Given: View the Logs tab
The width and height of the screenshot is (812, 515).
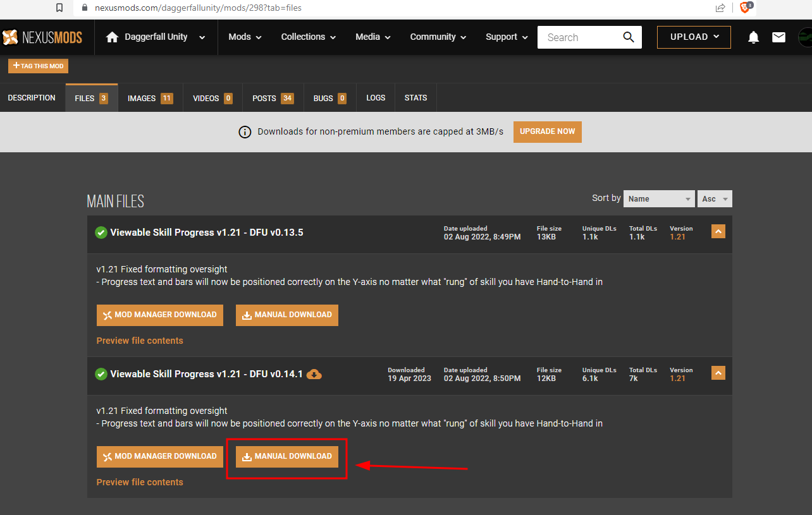Looking at the screenshot, I should click(x=376, y=98).
